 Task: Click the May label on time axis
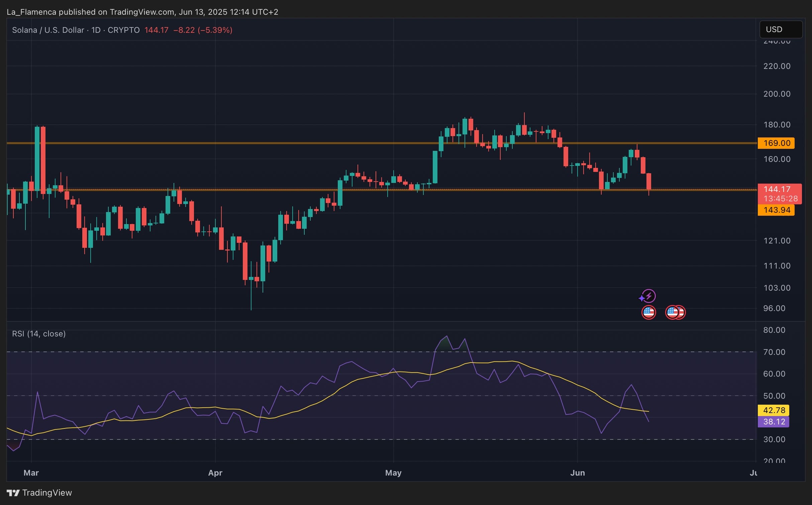coord(393,473)
